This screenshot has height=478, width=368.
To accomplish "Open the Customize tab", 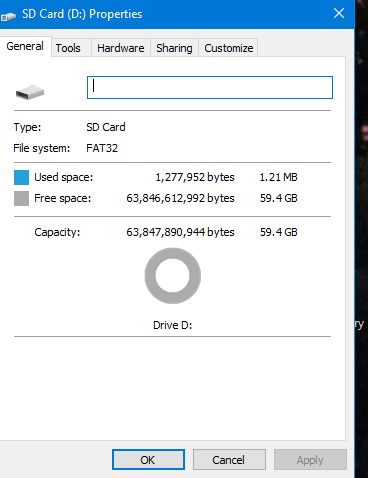I will point(229,48).
